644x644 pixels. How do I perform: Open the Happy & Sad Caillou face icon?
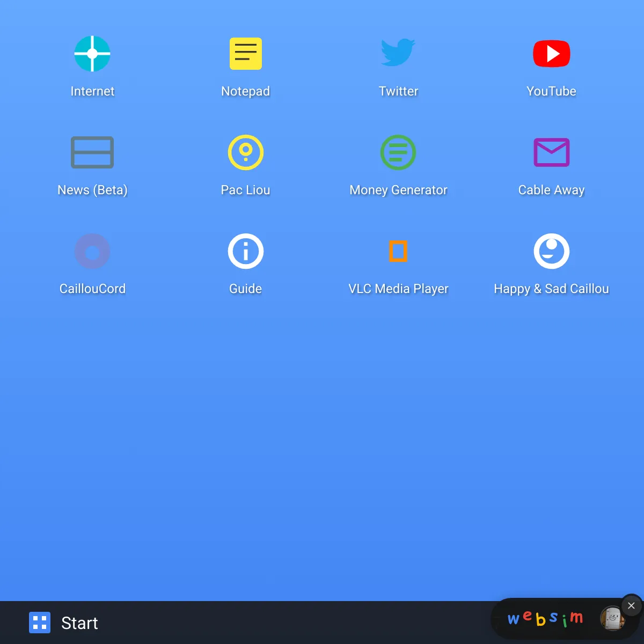551,251
